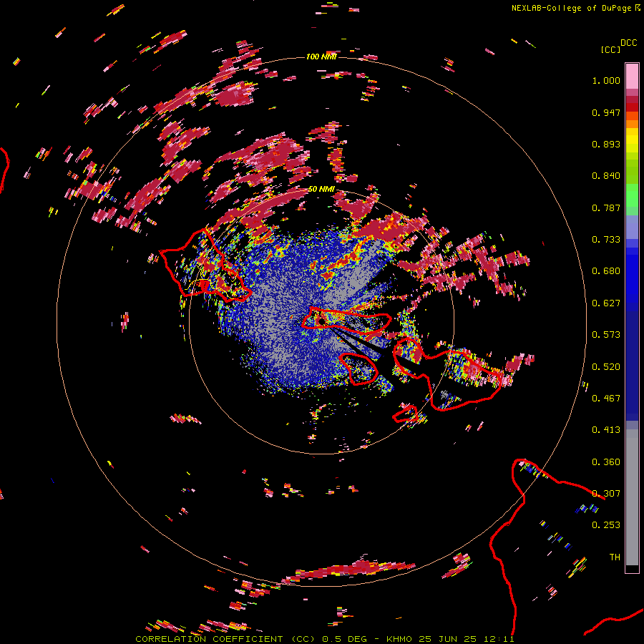The image size is (644, 644).
Task: Click the 0.733 color scale value
Action: 606,240
